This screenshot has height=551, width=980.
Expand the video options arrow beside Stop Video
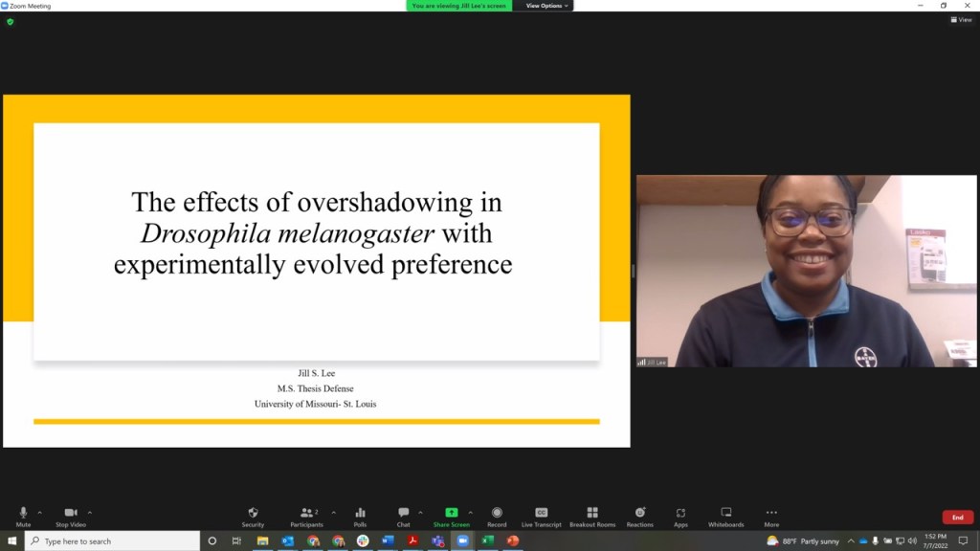[x=90, y=512]
